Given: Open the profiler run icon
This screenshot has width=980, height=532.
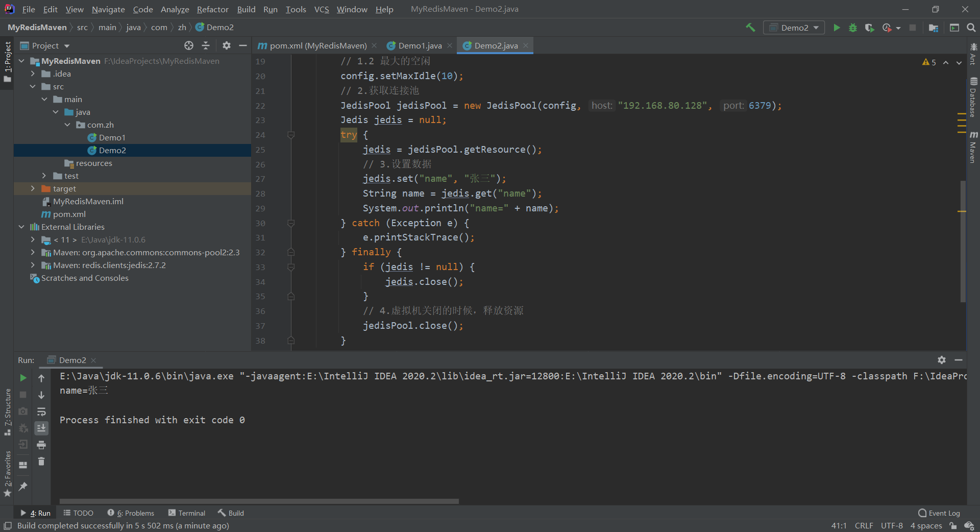Looking at the screenshot, I should point(887,28).
